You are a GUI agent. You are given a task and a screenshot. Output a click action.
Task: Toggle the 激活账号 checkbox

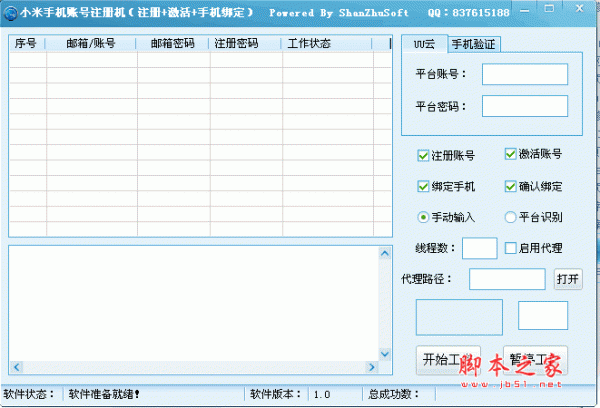point(510,154)
